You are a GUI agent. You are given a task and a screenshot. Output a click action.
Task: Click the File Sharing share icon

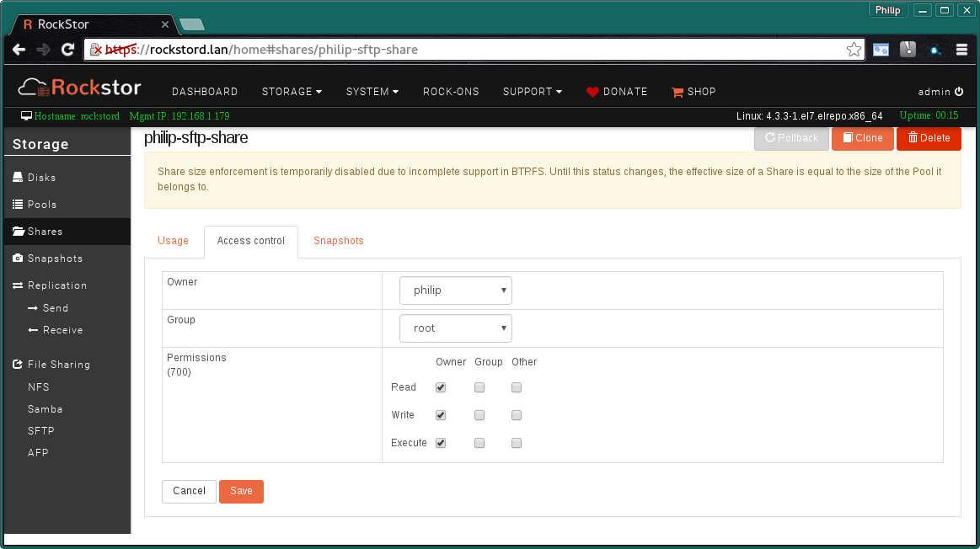18,364
